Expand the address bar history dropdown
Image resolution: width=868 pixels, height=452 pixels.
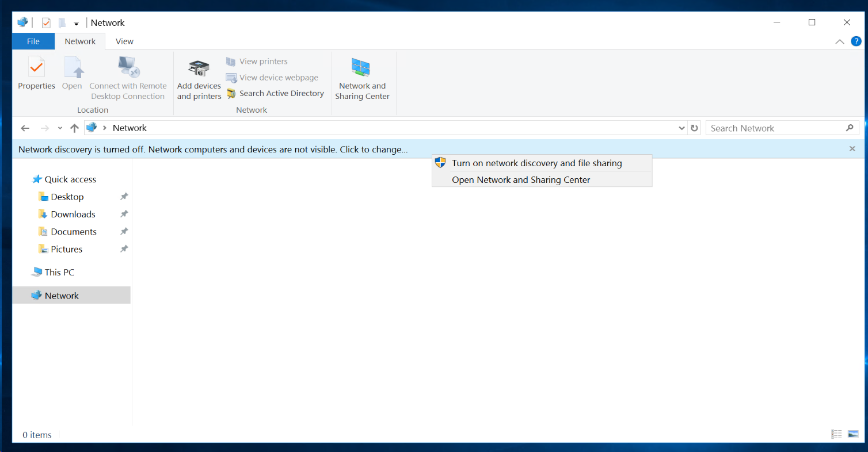click(x=682, y=128)
